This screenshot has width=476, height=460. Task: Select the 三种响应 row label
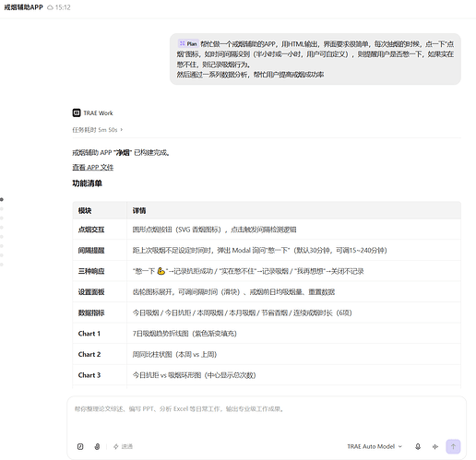coord(91,271)
